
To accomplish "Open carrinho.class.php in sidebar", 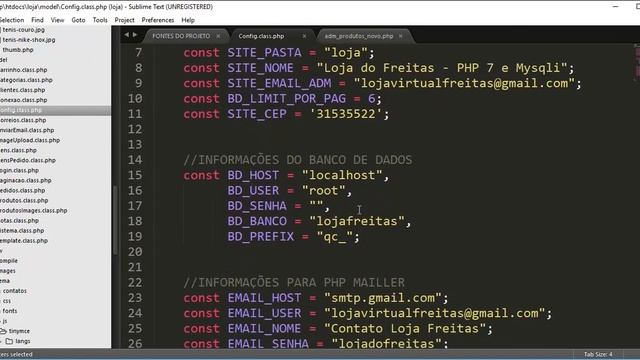I will 23,70.
